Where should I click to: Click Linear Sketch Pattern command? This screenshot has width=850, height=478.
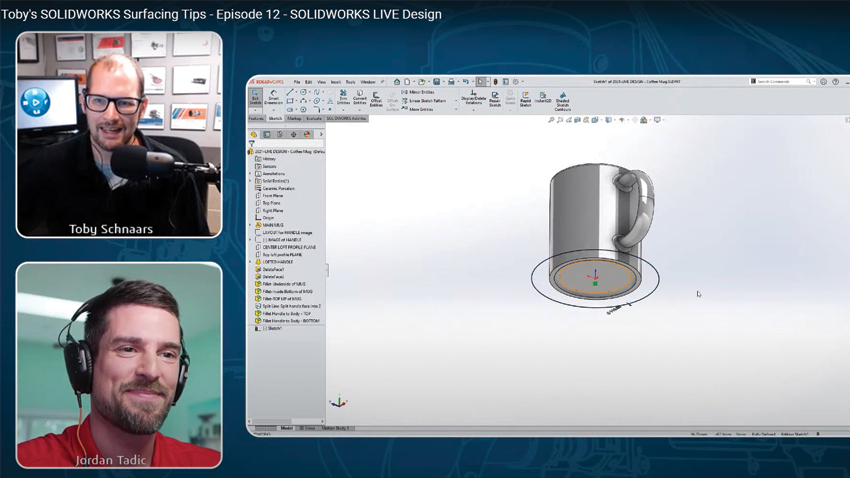(x=424, y=101)
